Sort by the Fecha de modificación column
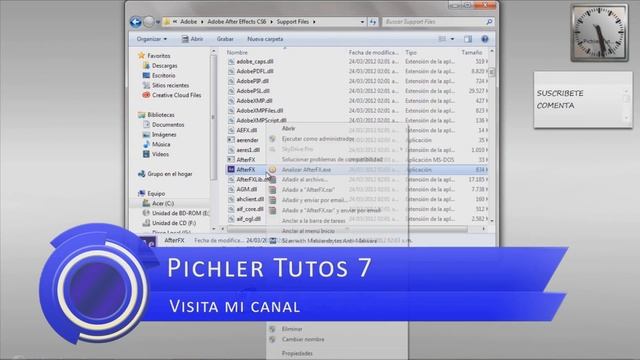 point(373,52)
